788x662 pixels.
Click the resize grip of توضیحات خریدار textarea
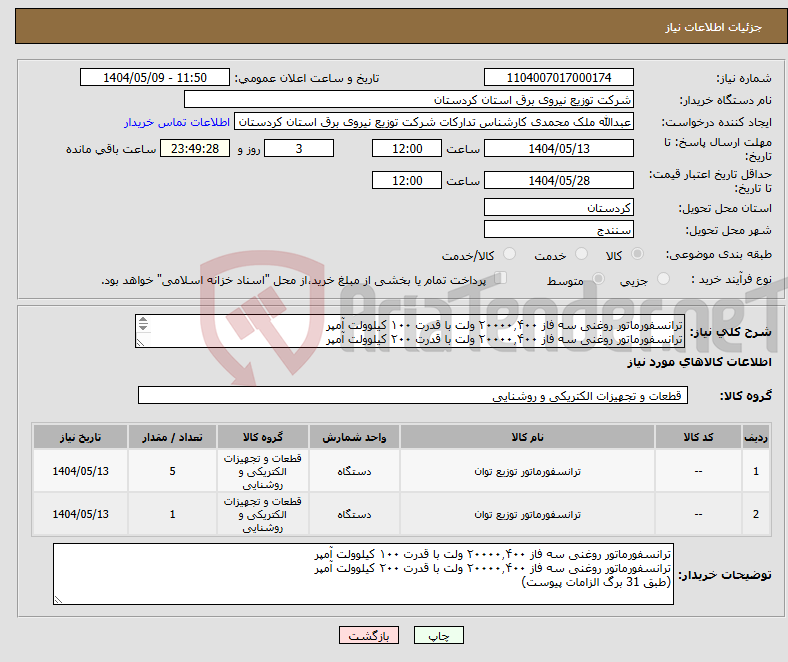point(58,599)
